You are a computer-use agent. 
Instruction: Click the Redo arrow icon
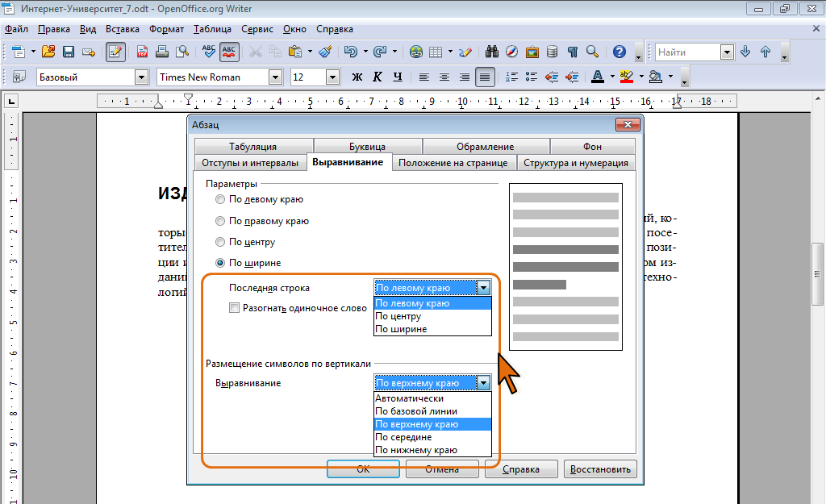379,52
